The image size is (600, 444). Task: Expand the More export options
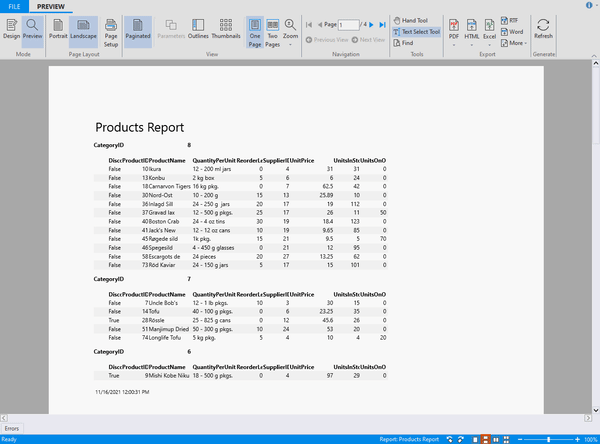[x=517, y=43]
